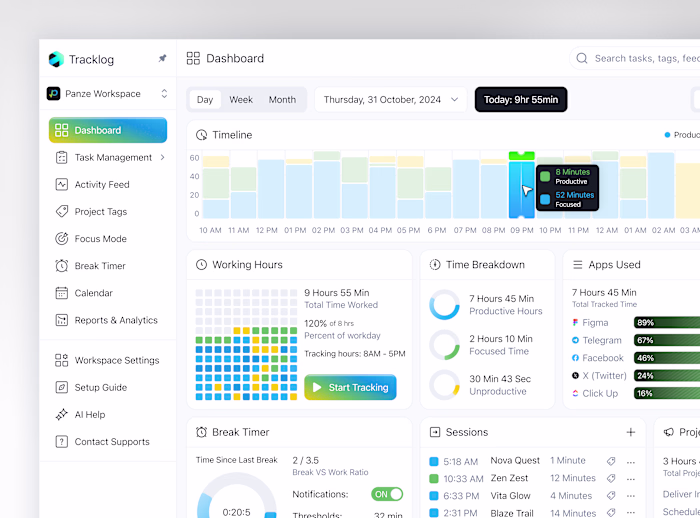Click the Unproductive ring chart
Screen dimensions: 700x518
(x=445, y=385)
